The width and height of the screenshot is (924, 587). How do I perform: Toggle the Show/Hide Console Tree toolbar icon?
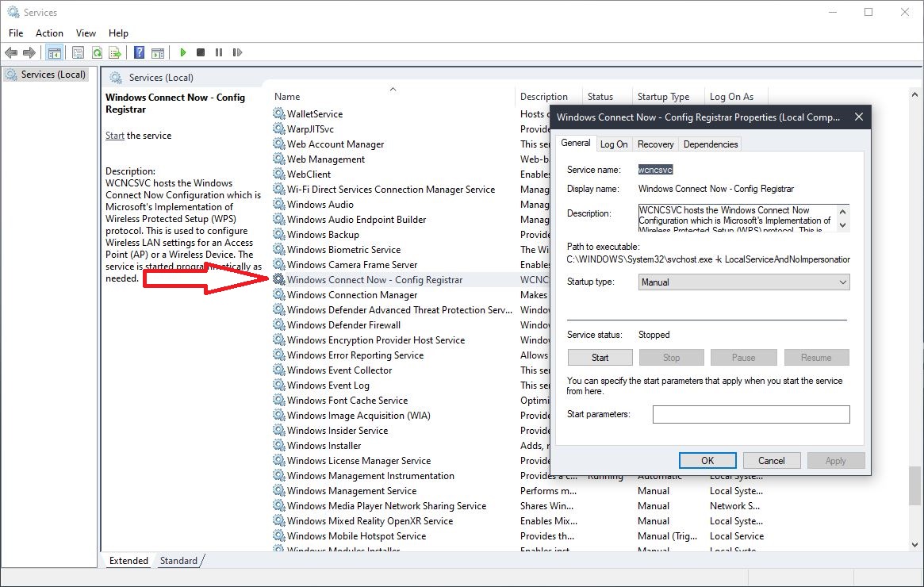pos(54,52)
